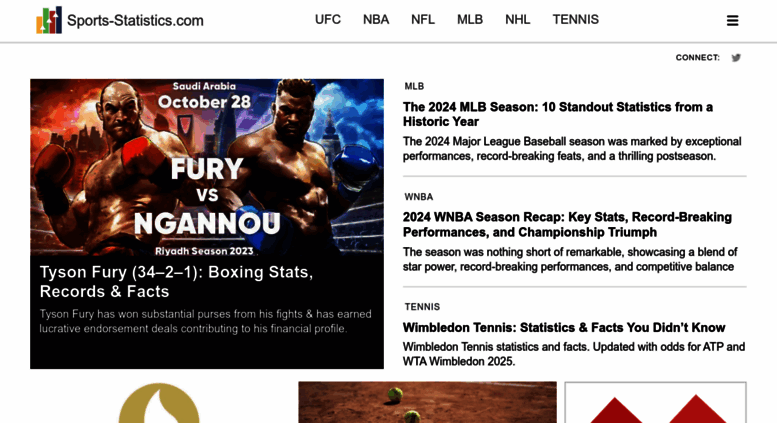
Task: Click the TENNIS category label above Wimbledon
Action: [x=422, y=307]
